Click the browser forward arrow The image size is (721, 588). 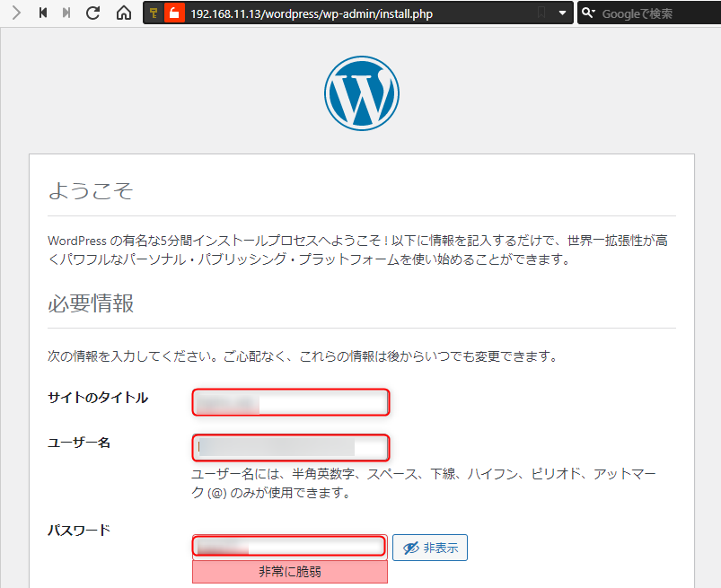[15, 13]
